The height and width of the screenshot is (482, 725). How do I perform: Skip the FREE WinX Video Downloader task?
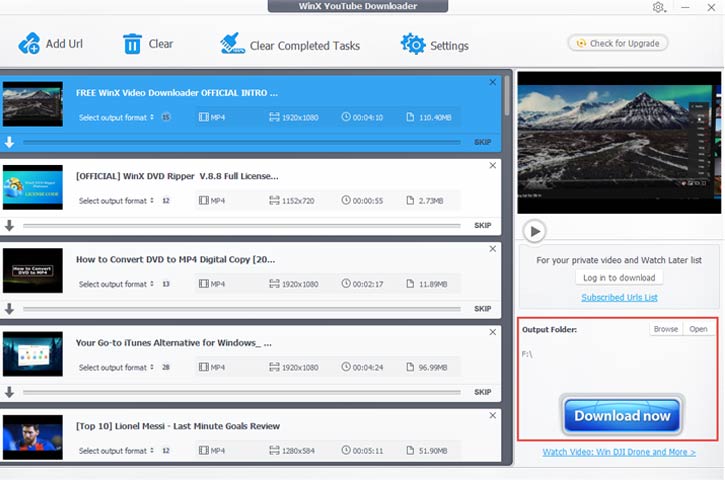pyautogui.click(x=482, y=142)
